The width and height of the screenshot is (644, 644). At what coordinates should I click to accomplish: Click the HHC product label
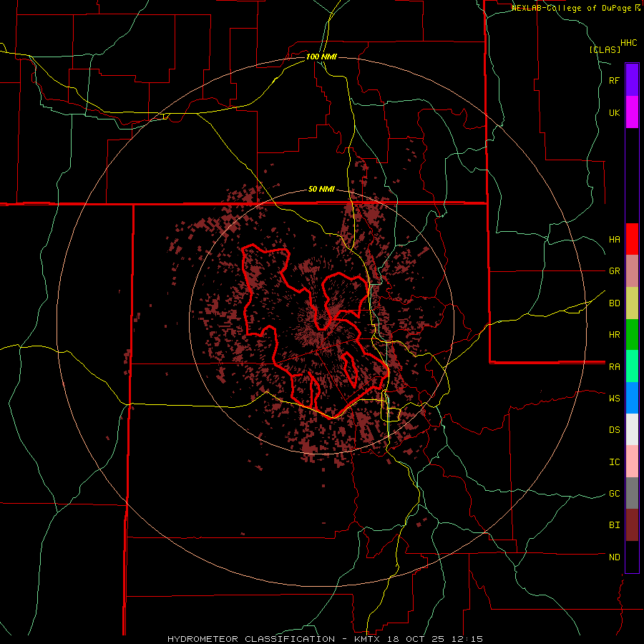coord(629,43)
